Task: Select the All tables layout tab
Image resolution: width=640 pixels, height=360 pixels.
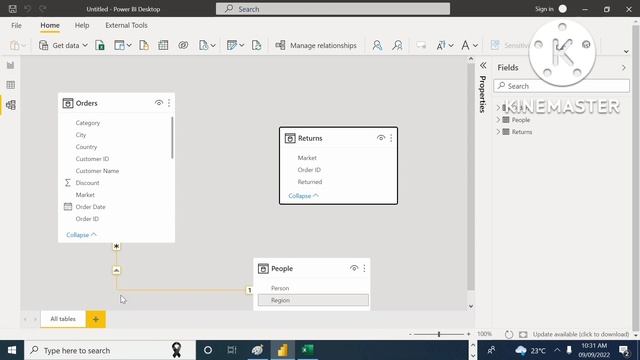Action: pyautogui.click(x=63, y=319)
